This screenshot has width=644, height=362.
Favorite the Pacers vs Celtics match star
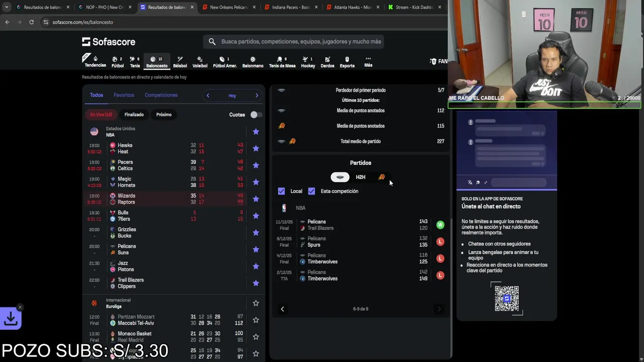point(256,165)
